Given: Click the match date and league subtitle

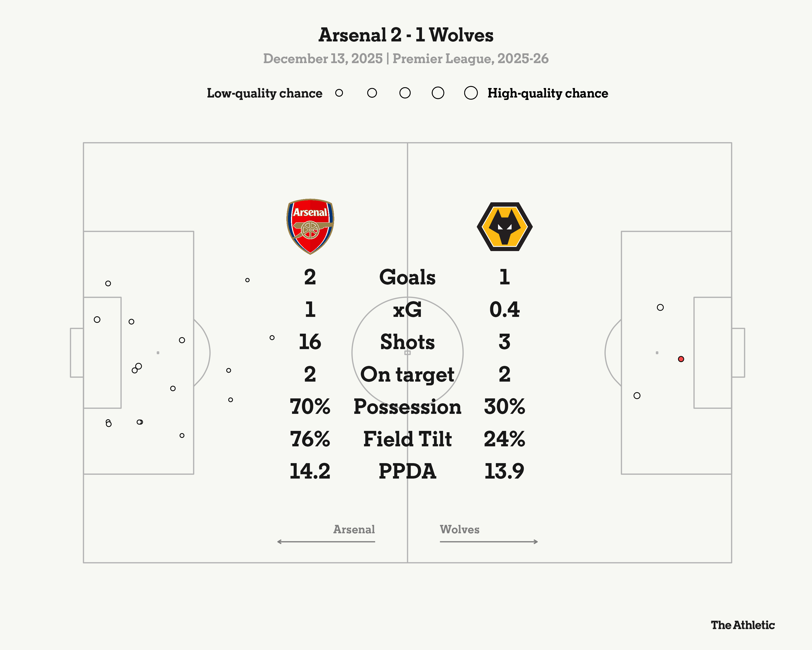Looking at the screenshot, I should pos(406,59).
